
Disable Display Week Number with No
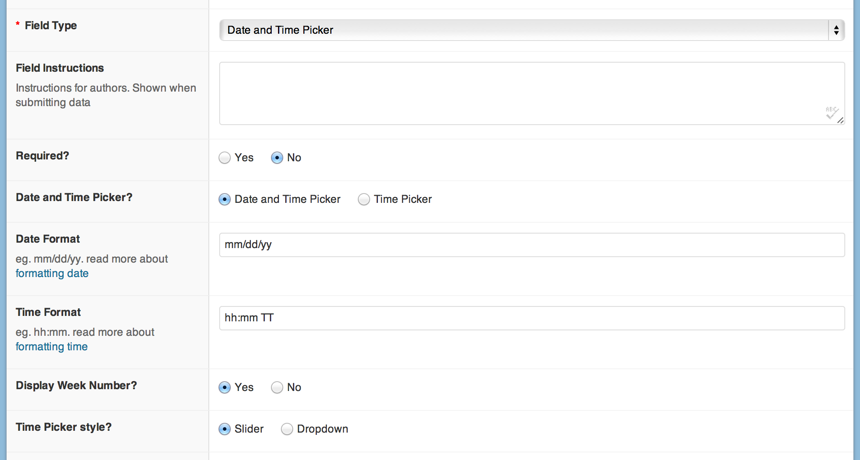pos(278,388)
